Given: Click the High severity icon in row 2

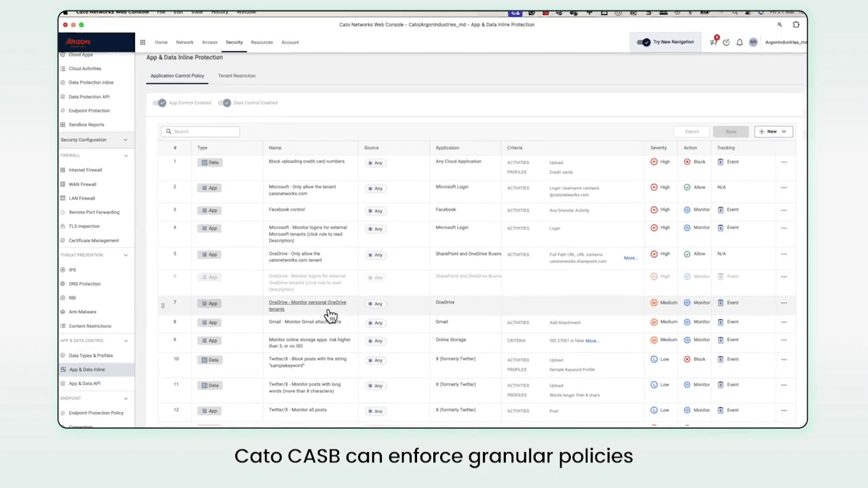Looking at the screenshot, I should point(654,187).
